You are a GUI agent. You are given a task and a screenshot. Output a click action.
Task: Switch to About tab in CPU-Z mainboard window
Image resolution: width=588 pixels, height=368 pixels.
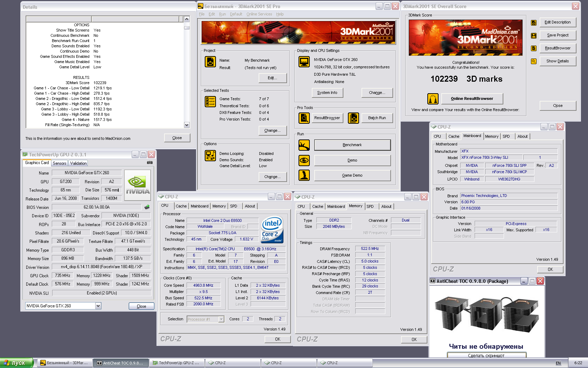[523, 137]
